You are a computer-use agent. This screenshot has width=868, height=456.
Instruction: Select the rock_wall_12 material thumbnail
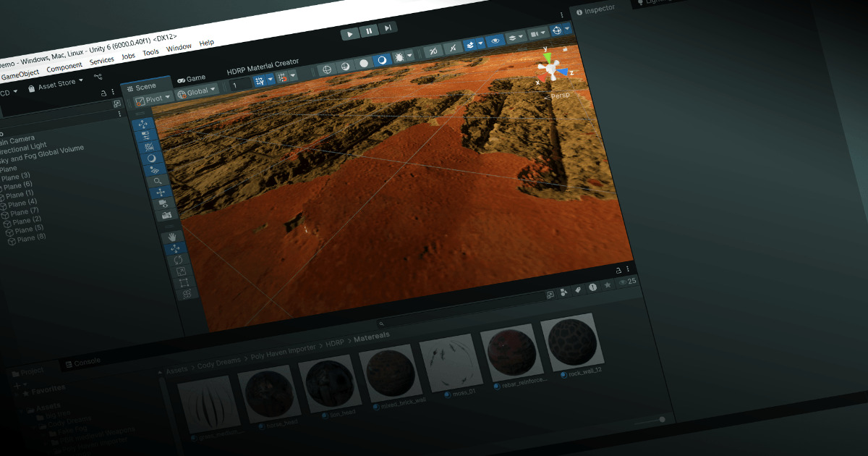(x=572, y=342)
